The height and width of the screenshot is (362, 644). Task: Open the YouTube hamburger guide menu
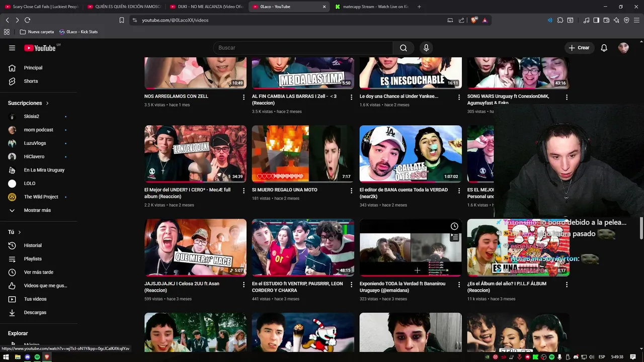point(12,48)
